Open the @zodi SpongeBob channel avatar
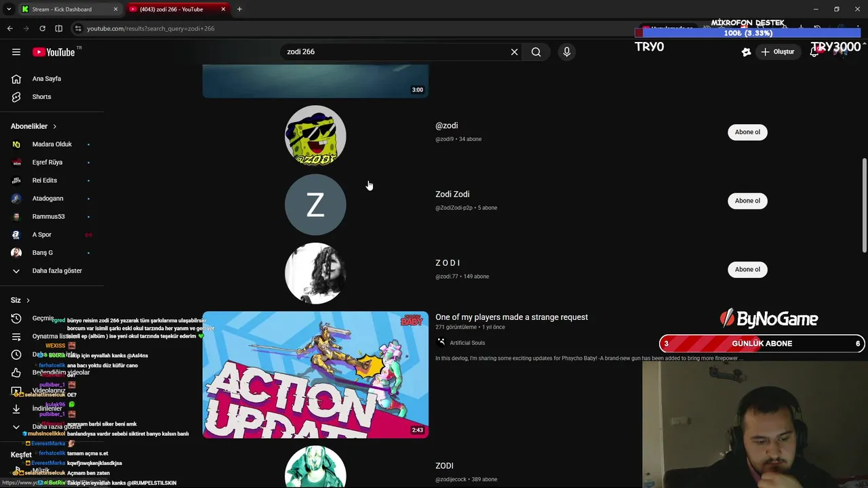The height and width of the screenshot is (488, 868). coord(315,136)
